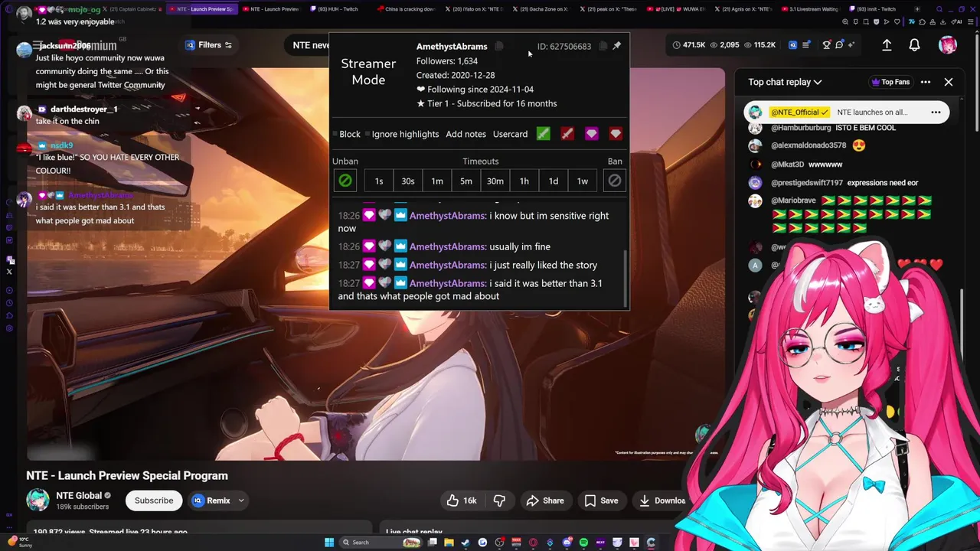Like the video with 16k likes

coord(462,500)
